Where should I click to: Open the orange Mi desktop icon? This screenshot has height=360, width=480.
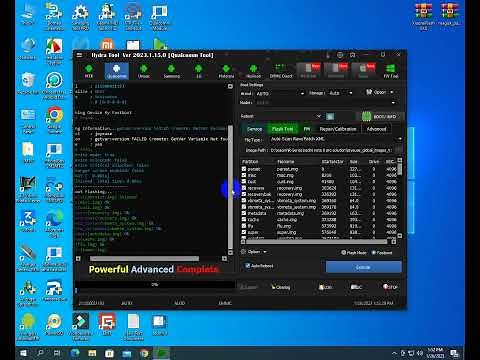point(107,44)
